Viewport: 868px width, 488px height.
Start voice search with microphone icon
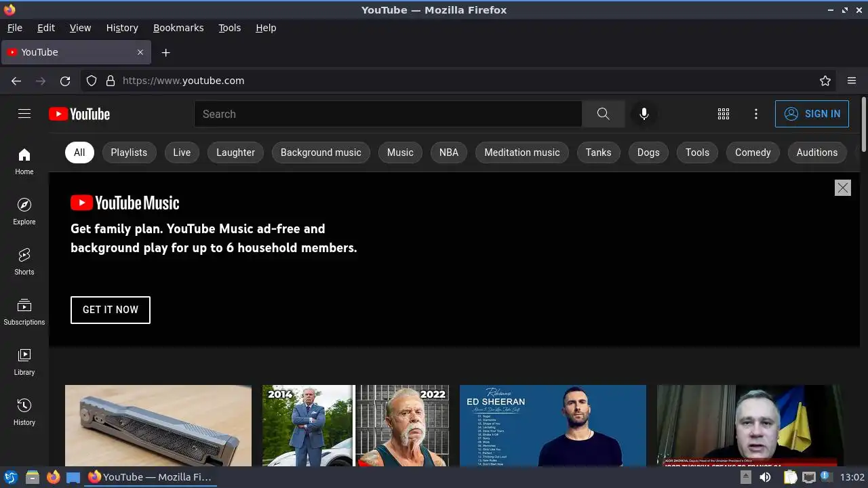(644, 114)
